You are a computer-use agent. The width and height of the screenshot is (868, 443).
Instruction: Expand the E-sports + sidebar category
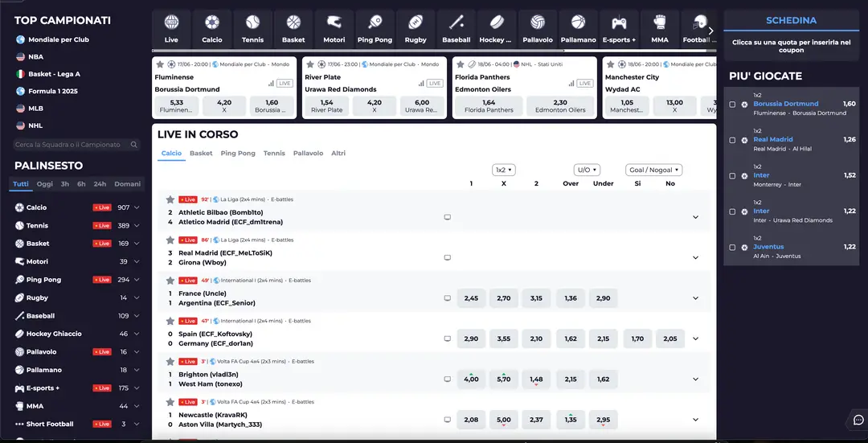coord(137,388)
